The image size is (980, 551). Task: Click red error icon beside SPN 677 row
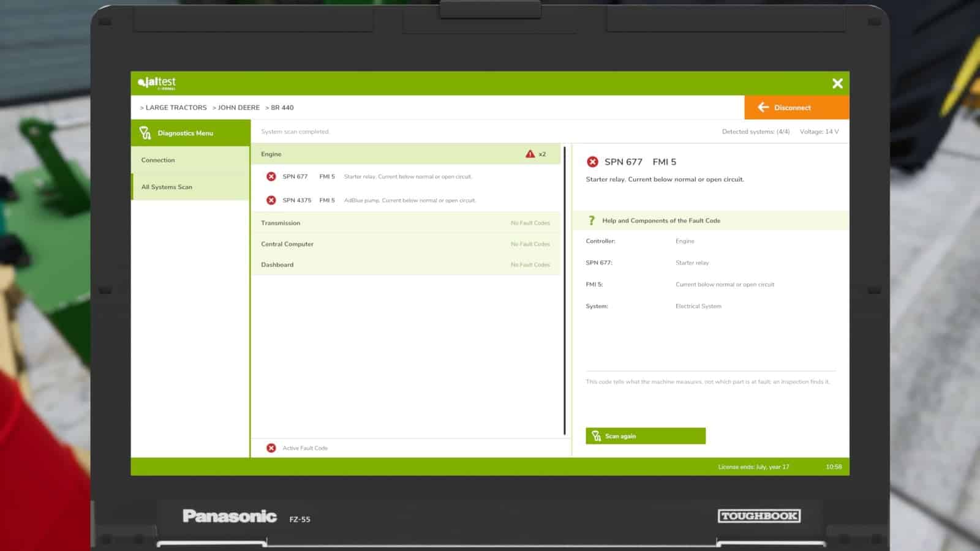click(x=271, y=176)
